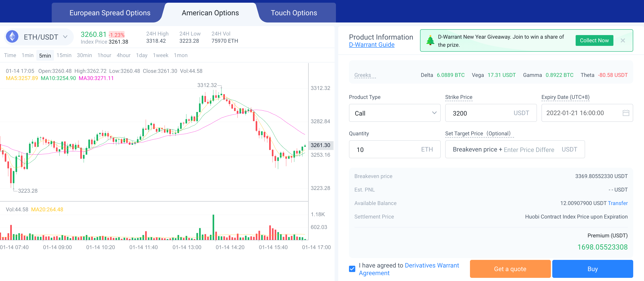
Task: Dismiss the New Year Giveaway banner
Action: (622, 40)
